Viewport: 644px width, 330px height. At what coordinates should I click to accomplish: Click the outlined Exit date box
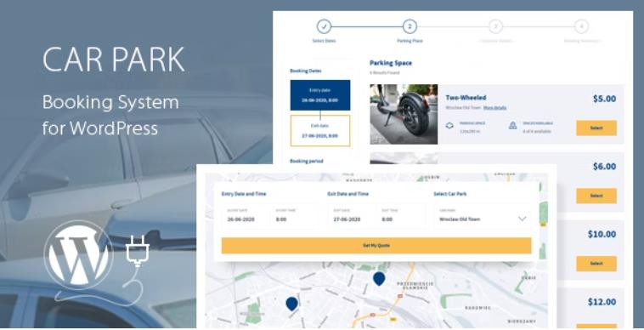click(320, 131)
